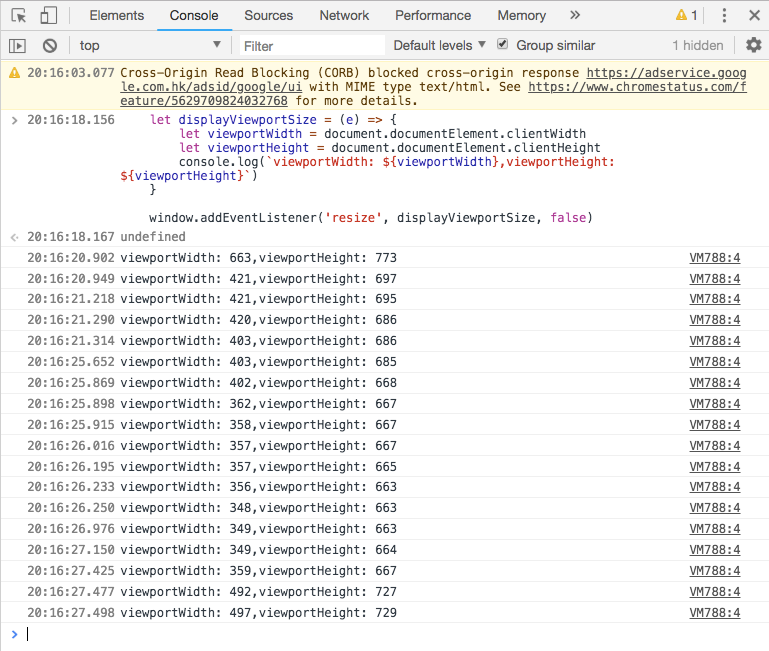The image size is (769, 651).
Task: Open the Performance tab
Action: [x=433, y=15]
